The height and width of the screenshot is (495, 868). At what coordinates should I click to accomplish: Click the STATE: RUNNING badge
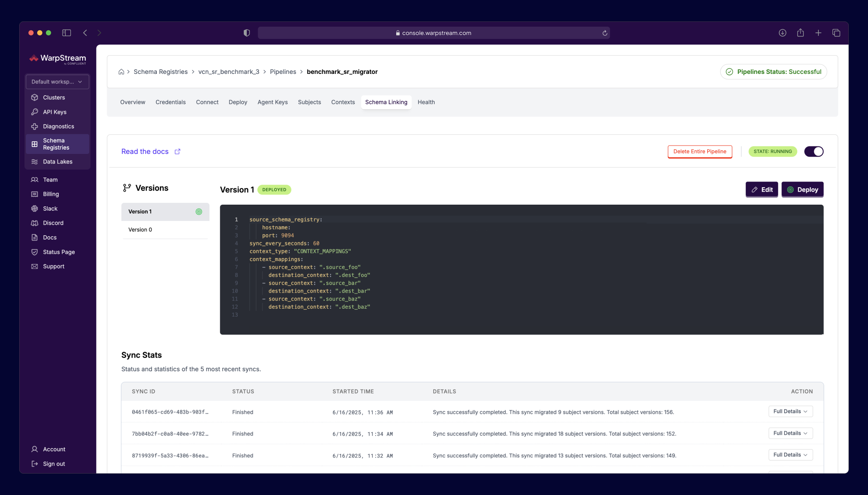coord(773,152)
